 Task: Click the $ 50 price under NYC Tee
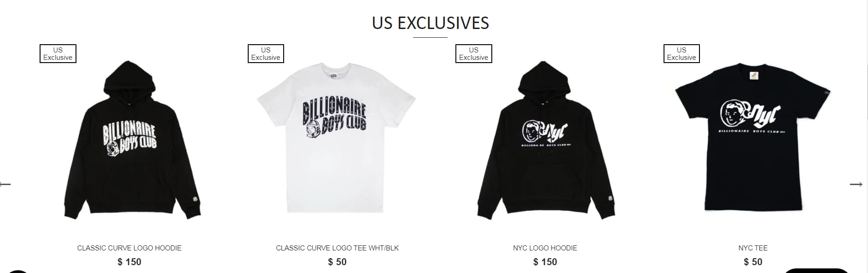tap(753, 262)
